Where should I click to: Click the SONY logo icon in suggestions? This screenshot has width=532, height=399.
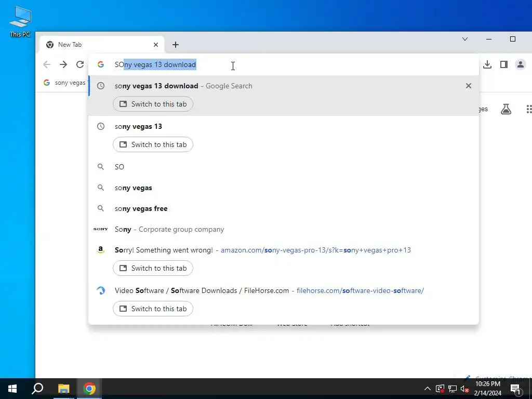point(101,229)
